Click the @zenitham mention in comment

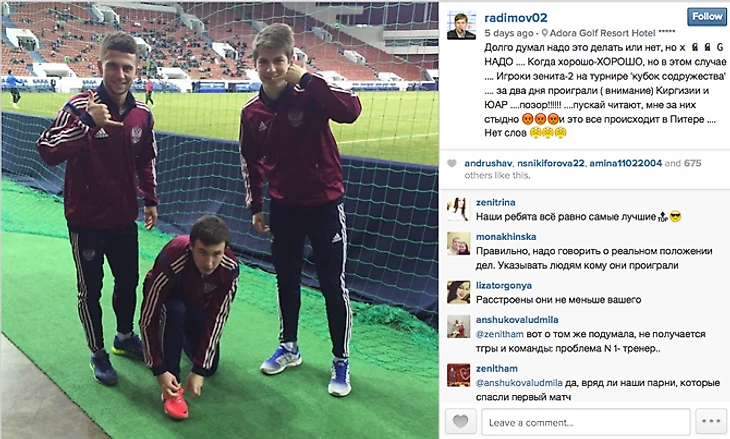point(500,334)
